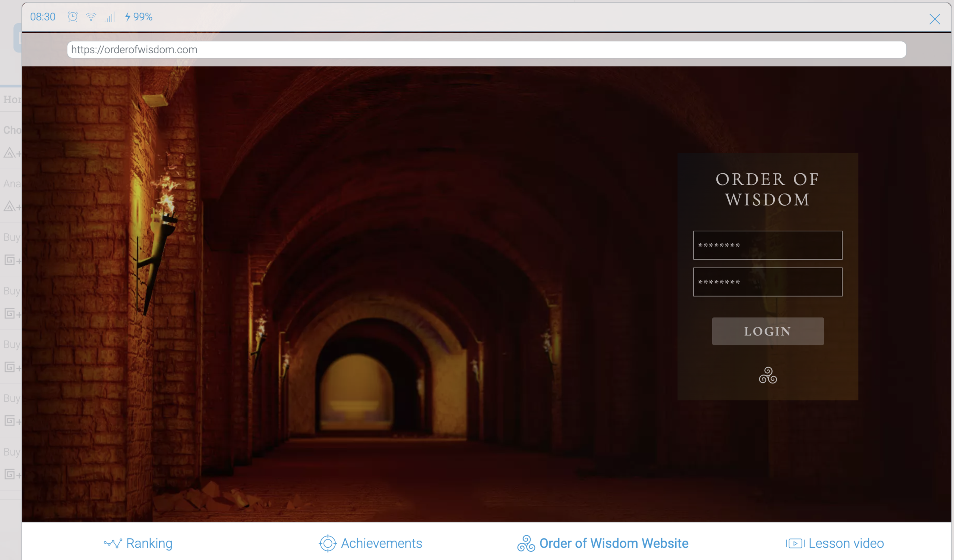This screenshot has height=560, width=954.
Task: Click the battery charging 99% indicator
Action: (x=139, y=17)
